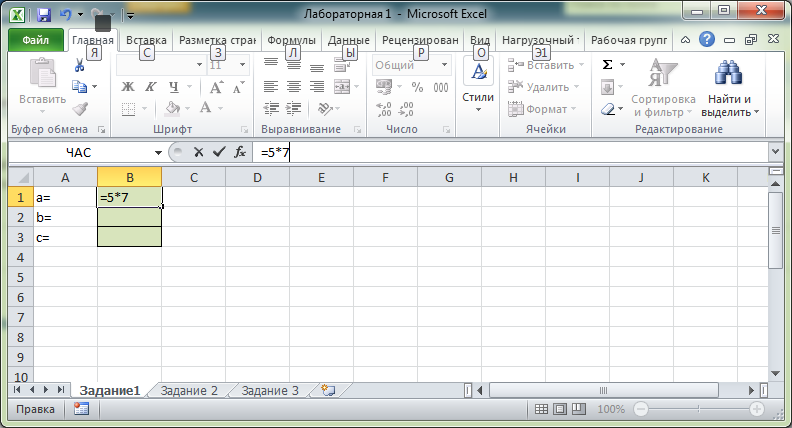Click the Wrap Text icon

[x=342, y=65]
